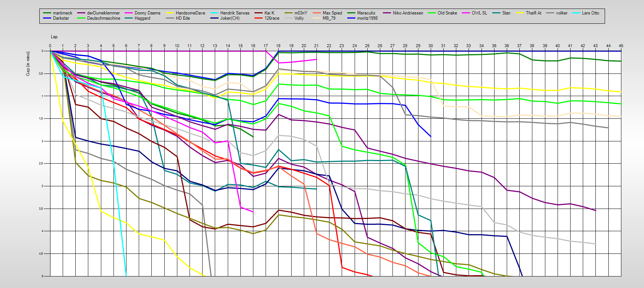Click Thaifl At in the legend
The width and height of the screenshot is (644, 288).
[533, 13]
